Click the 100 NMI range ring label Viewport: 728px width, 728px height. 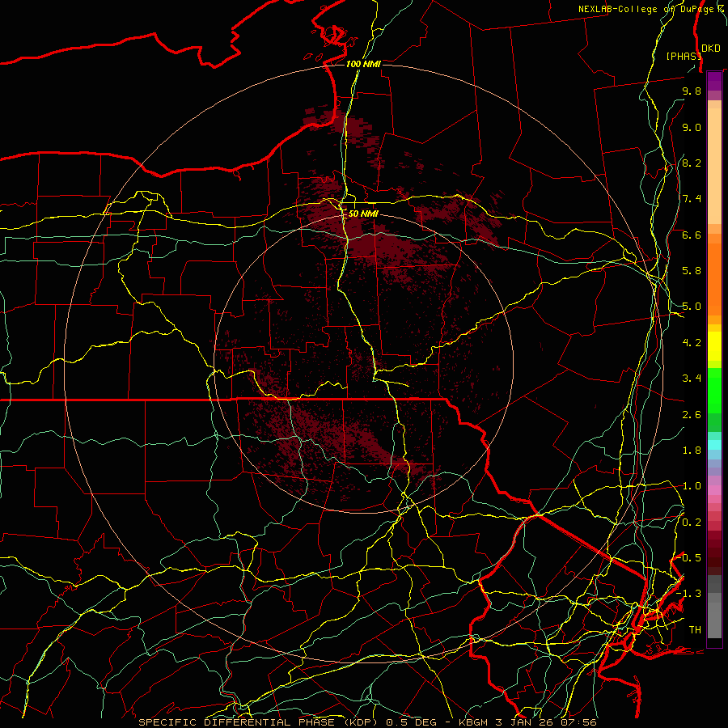coord(363,64)
